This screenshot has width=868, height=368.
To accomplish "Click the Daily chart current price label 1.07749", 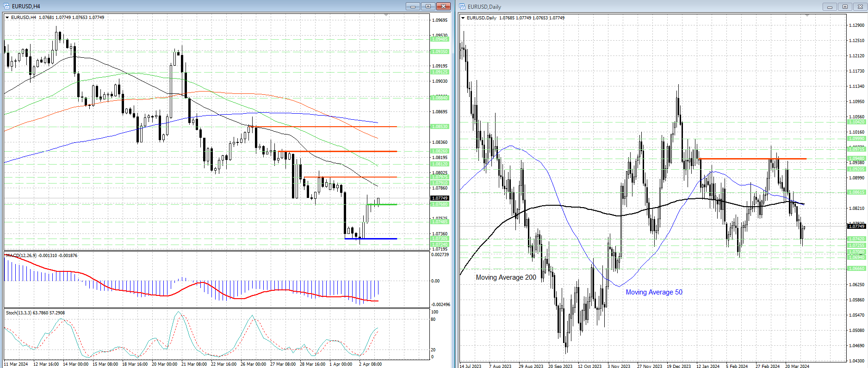I will coord(857,226).
